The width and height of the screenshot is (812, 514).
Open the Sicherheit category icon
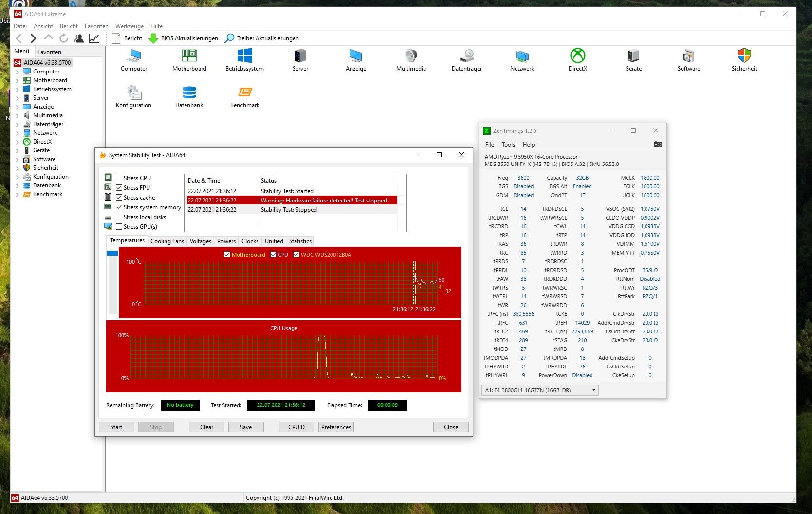coord(744,60)
